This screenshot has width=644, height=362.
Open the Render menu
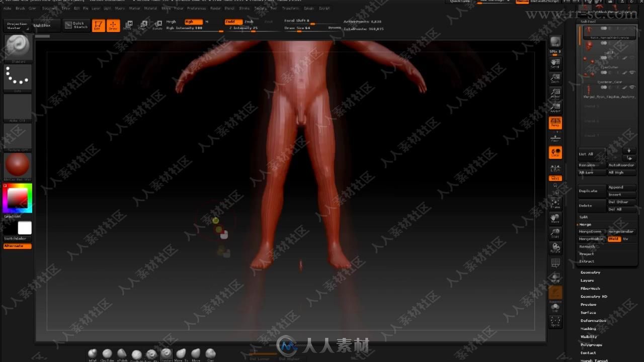tap(215, 9)
